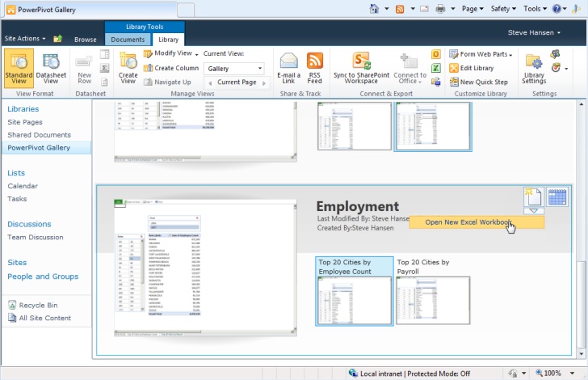588x380 pixels.
Task: Click the Navigate Up folder icon beside Site Actions
Action: click(57, 39)
